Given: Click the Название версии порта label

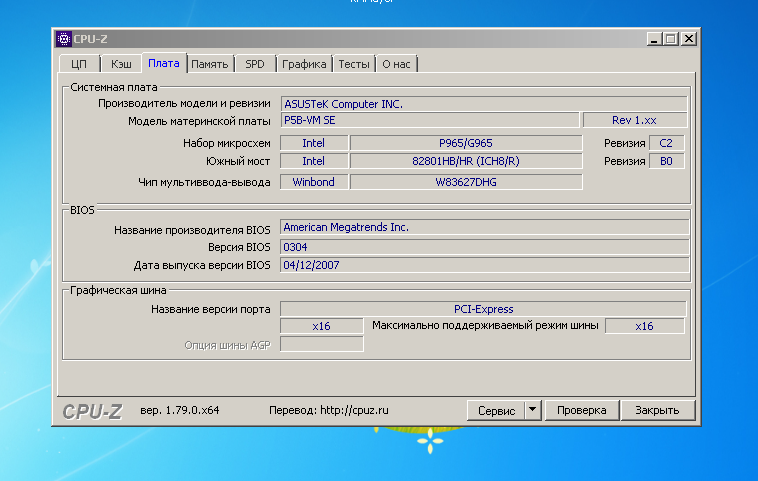Looking at the screenshot, I should [x=211, y=309].
